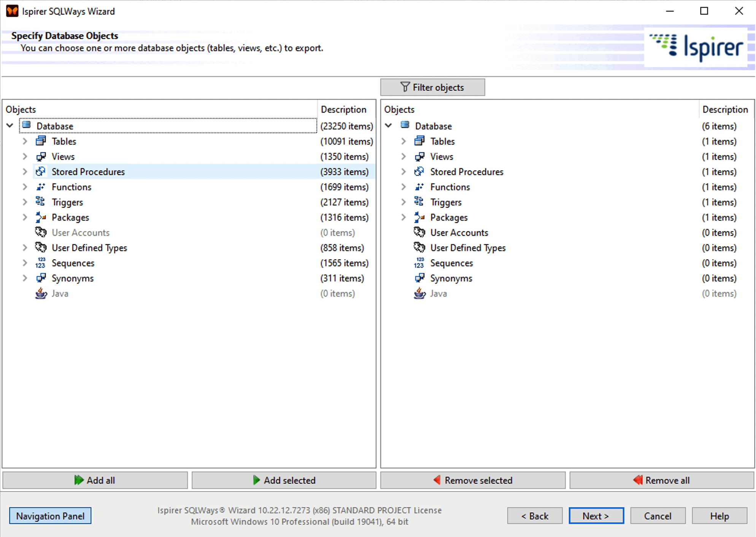The width and height of the screenshot is (756, 537).
Task: Click the Add selected button
Action: pos(284,480)
